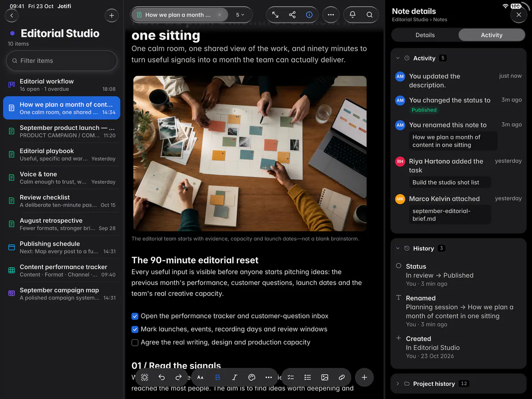The height and width of the screenshot is (399, 532).
Task: Go back using the back chevron
Action: tap(12, 16)
